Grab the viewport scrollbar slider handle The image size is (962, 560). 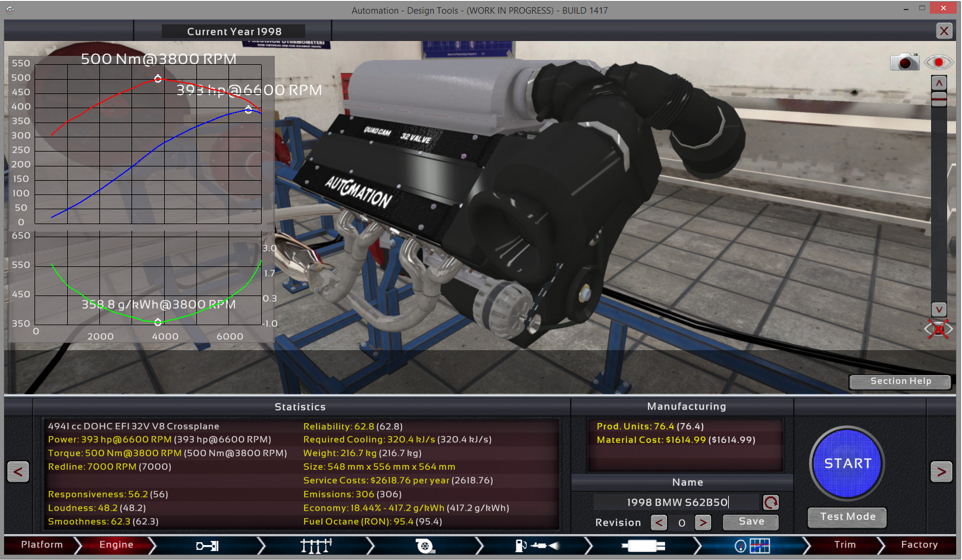coord(939,99)
